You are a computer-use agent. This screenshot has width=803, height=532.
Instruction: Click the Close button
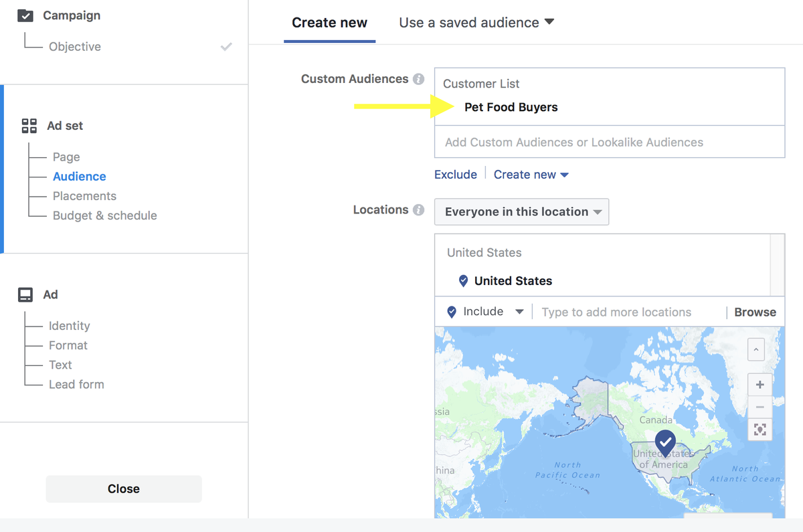[124, 489]
